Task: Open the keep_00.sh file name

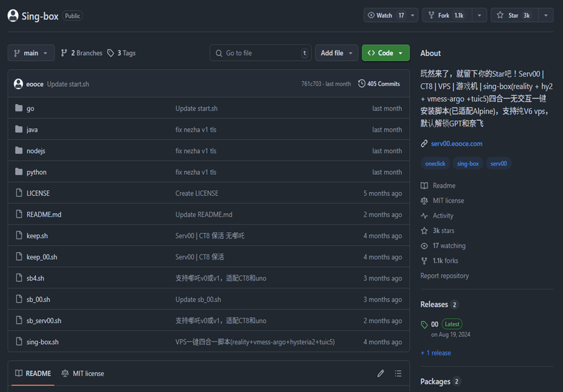Action: (42, 257)
